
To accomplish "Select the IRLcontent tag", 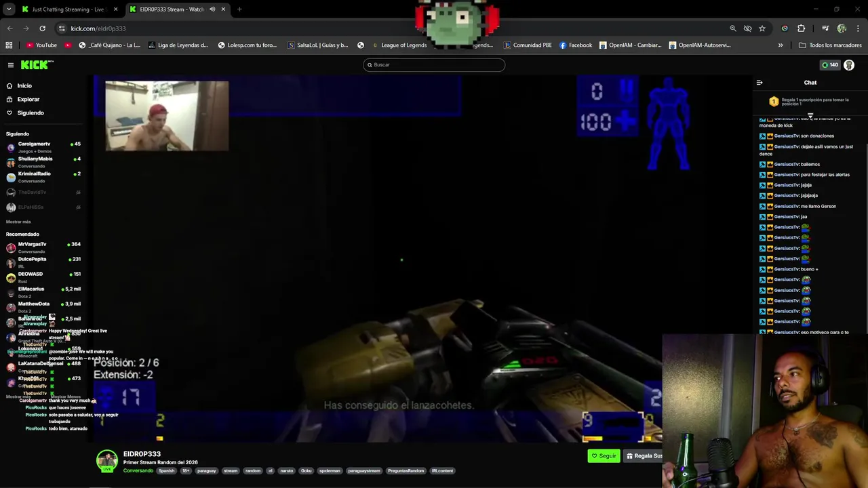I will pyautogui.click(x=442, y=471).
